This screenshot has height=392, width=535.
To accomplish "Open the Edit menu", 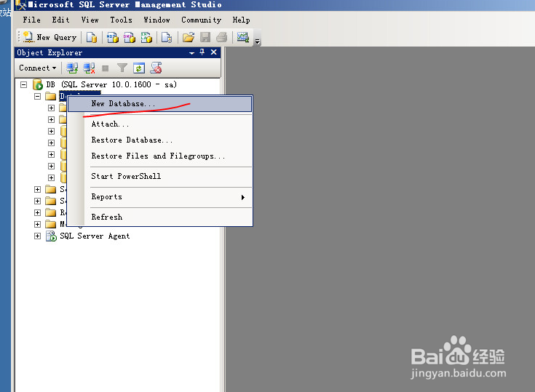I will point(60,20).
